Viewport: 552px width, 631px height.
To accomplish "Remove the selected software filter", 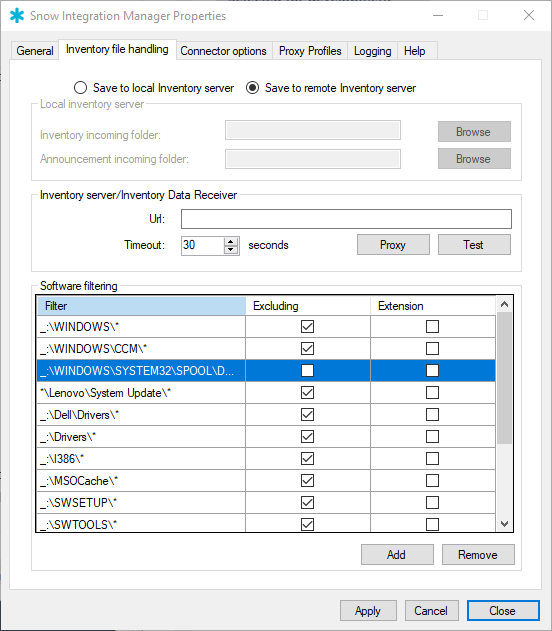I will 478,555.
